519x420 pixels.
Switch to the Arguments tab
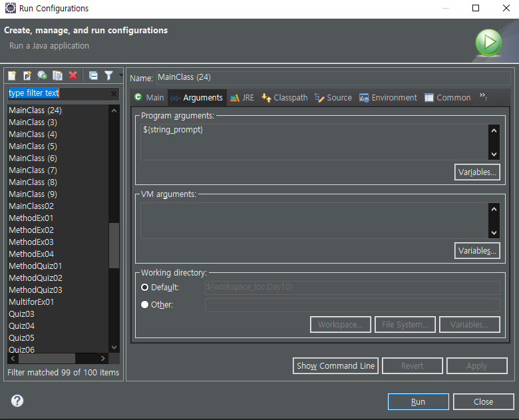197,98
